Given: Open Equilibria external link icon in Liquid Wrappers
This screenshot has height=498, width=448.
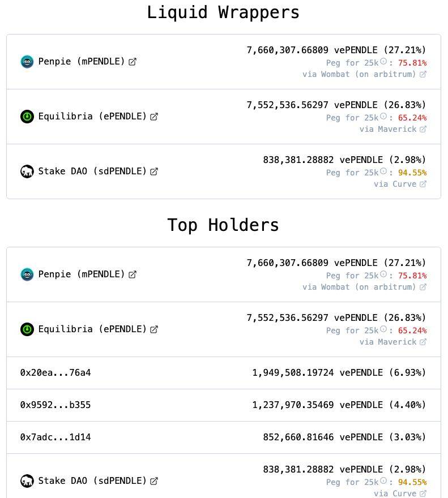Looking at the screenshot, I should point(154,117).
